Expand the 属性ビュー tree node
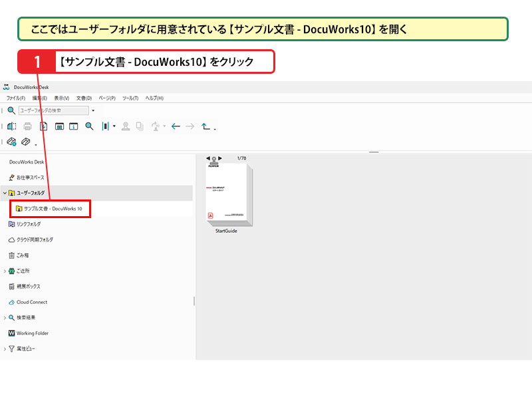Screen dimensions: 532x399 click(x=5, y=348)
